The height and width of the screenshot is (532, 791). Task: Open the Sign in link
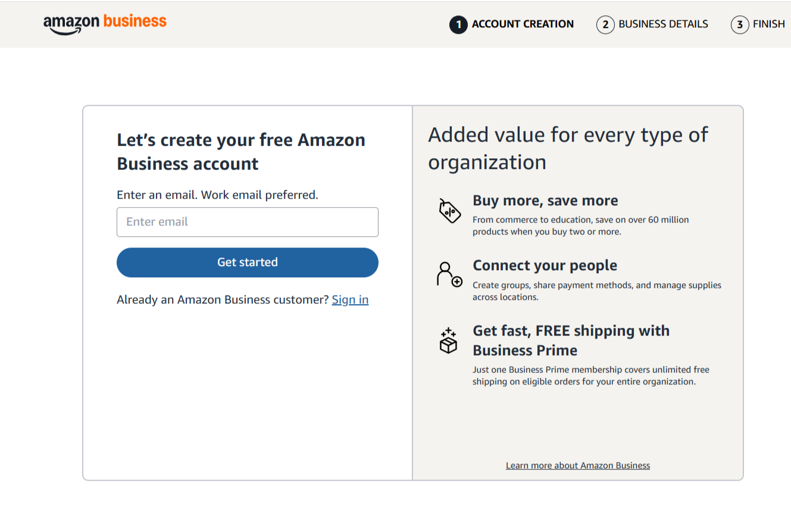pyautogui.click(x=350, y=299)
